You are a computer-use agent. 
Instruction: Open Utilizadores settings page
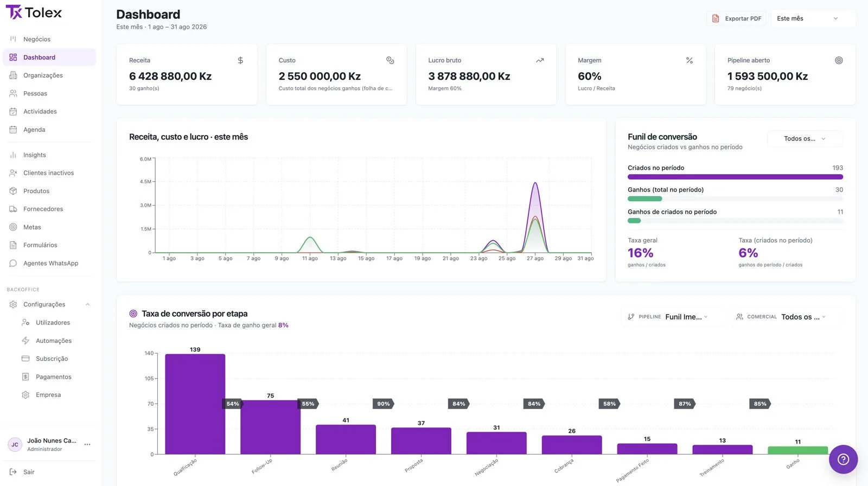point(53,323)
